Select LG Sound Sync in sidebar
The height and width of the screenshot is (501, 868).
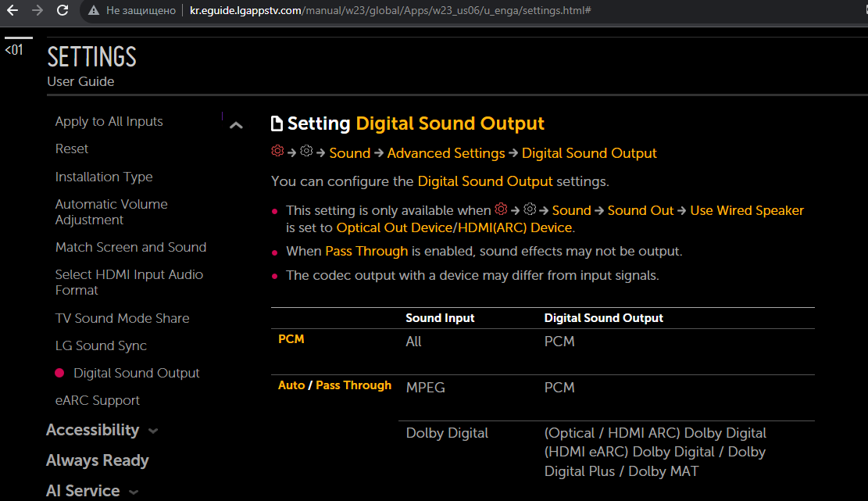coord(101,345)
